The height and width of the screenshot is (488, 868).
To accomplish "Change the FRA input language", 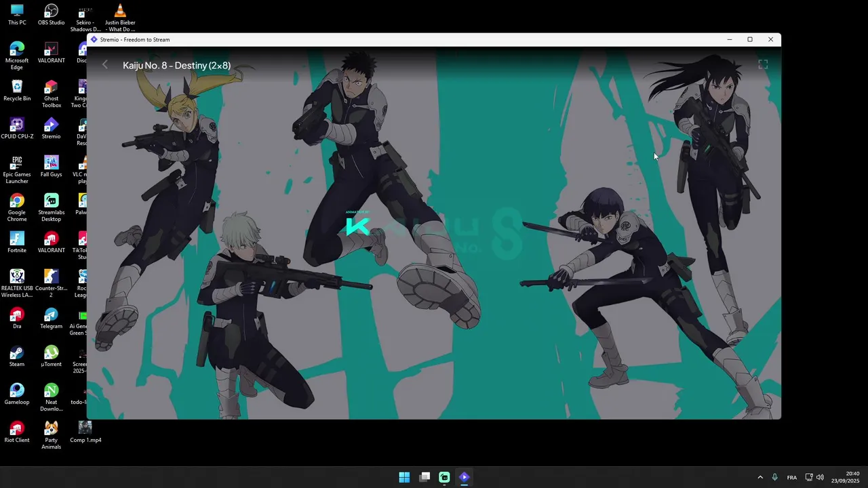I will 792,477.
